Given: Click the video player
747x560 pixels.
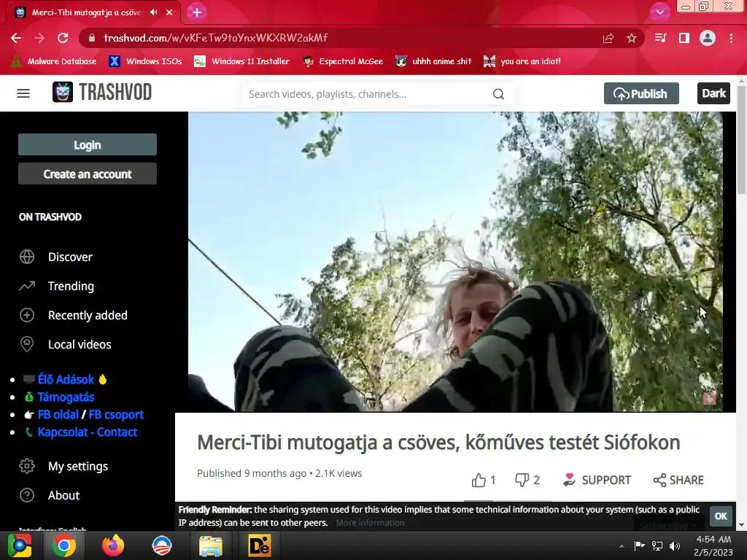Looking at the screenshot, I should [x=455, y=262].
